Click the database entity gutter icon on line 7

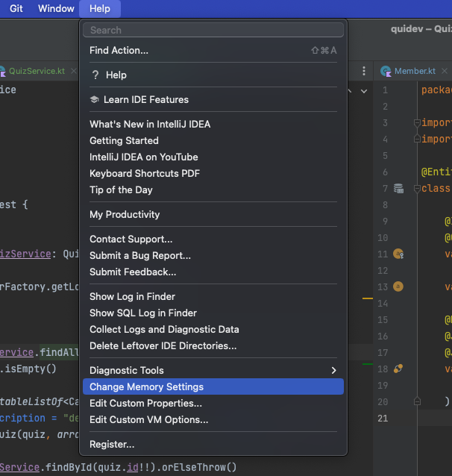click(398, 188)
